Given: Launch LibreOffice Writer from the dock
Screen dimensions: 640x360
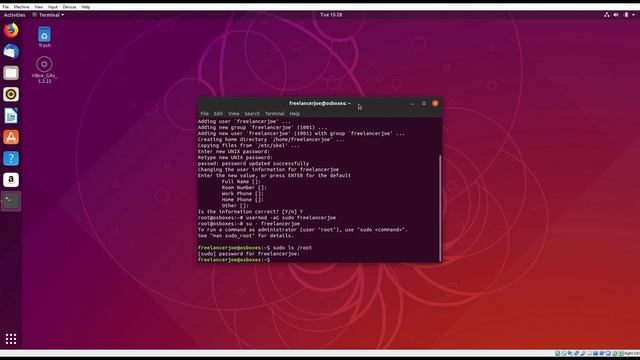Looking at the screenshot, I should coord(11,116).
